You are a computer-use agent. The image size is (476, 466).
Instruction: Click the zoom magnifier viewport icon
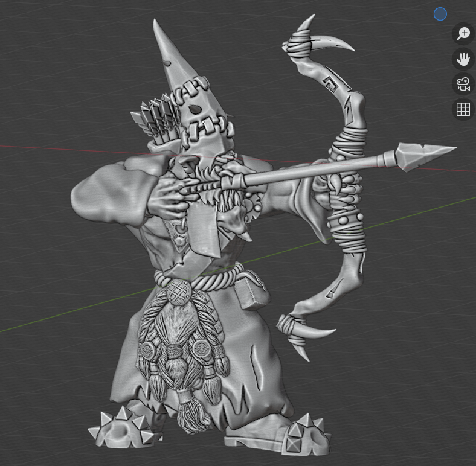pyautogui.click(x=463, y=33)
